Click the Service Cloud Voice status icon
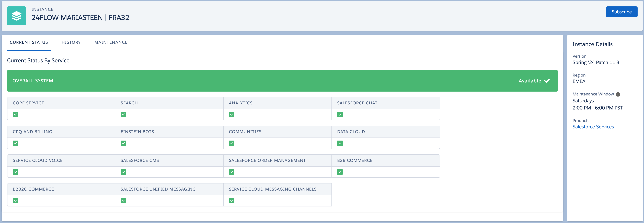 [16, 172]
